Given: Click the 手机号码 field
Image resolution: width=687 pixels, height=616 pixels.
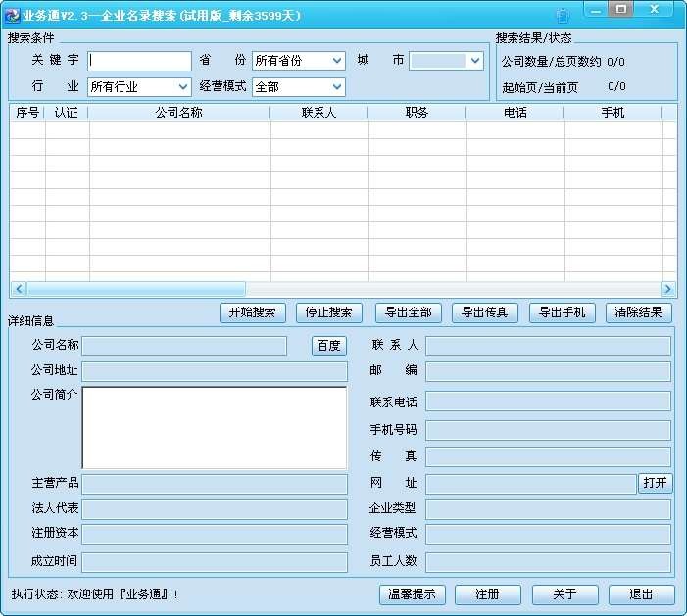Looking at the screenshot, I should tap(548, 430).
